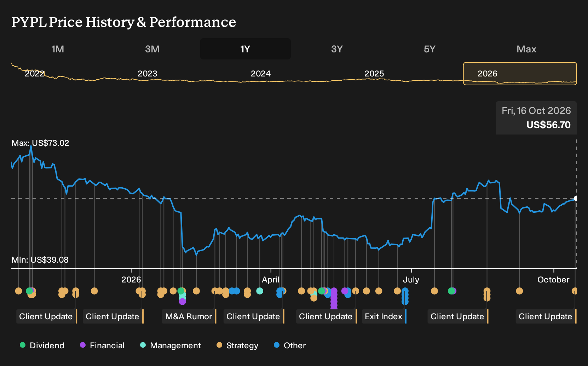
Task: Click the April axis label
Action: point(271,280)
